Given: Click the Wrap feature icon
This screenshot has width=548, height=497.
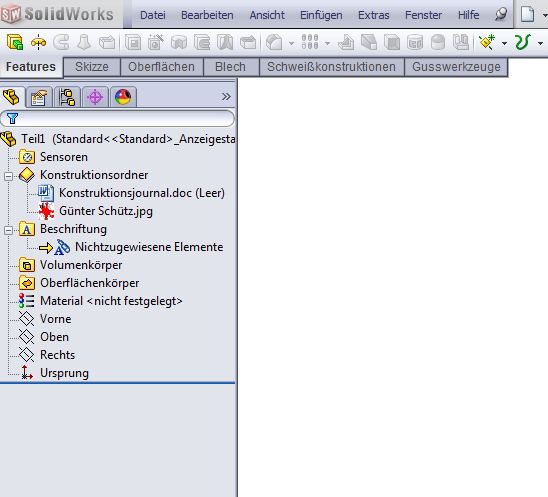Looking at the screenshot, I should [415, 43].
